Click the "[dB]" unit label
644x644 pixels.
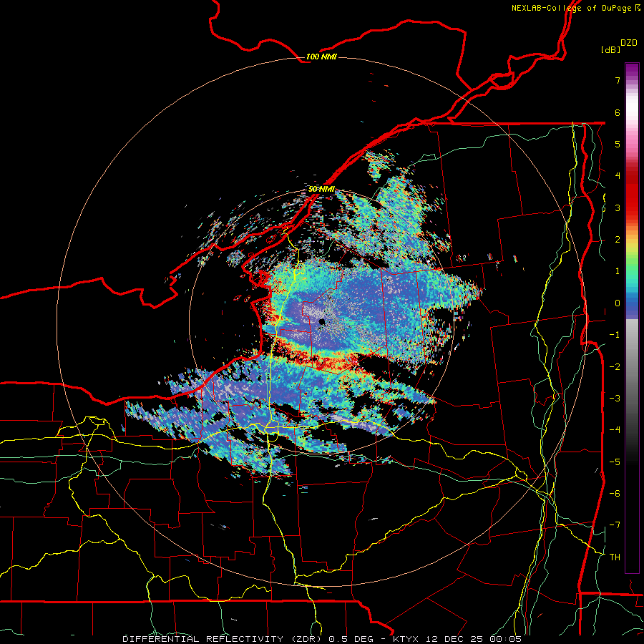coord(610,49)
